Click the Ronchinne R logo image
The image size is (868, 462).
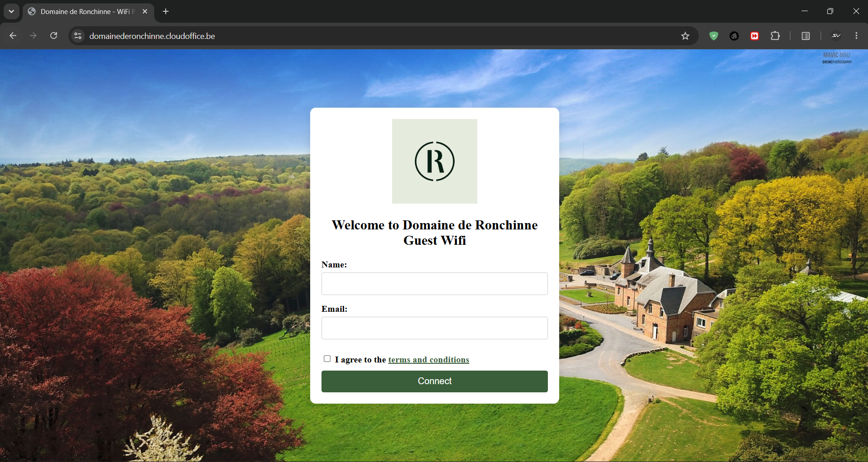tap(435, 161)
